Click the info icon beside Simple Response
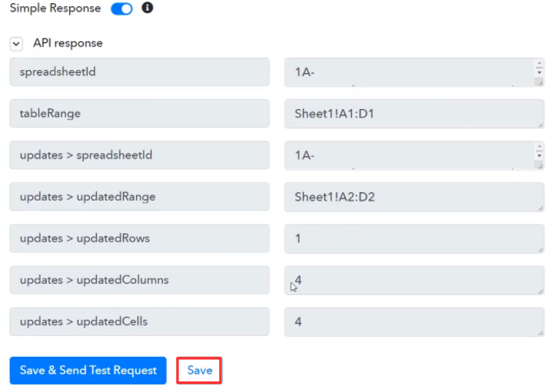This screenshot has width=557, height=392. [148, 8]
